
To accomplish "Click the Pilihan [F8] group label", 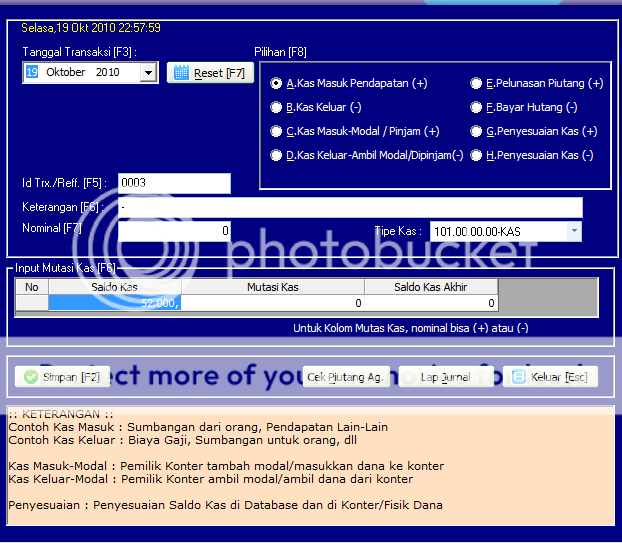I will tap(280, 52).
